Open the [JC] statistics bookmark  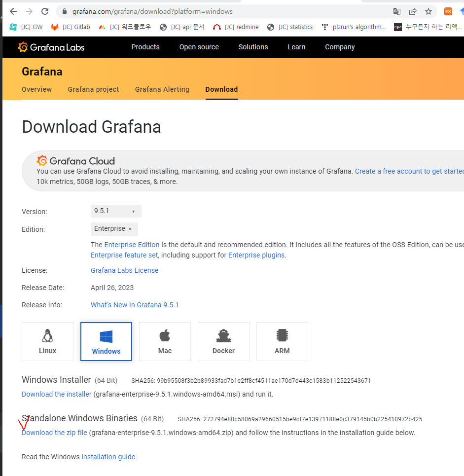point(290,27)
